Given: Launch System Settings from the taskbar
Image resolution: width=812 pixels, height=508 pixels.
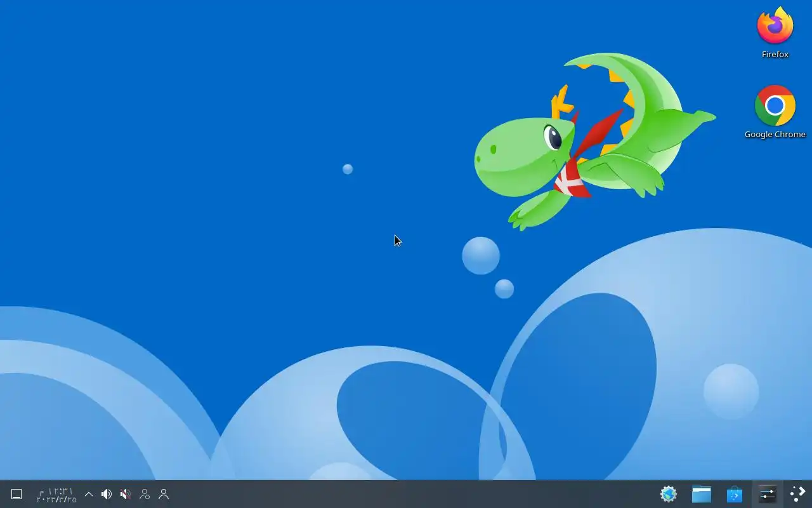Looking at the screenshot, I should click(767, 494).
